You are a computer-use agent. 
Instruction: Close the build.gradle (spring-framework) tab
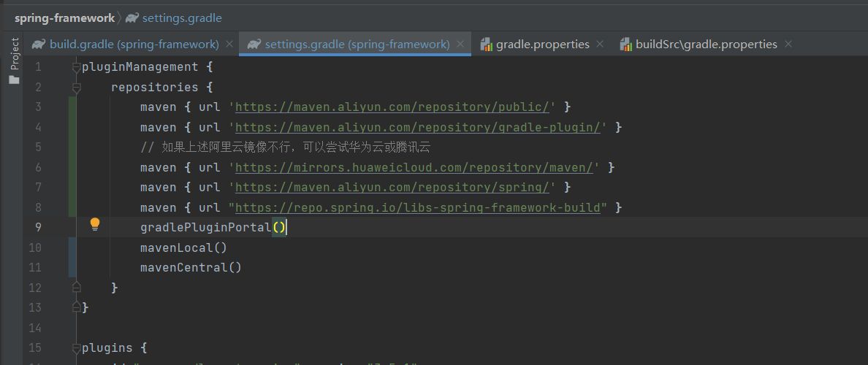click(229, 45)
